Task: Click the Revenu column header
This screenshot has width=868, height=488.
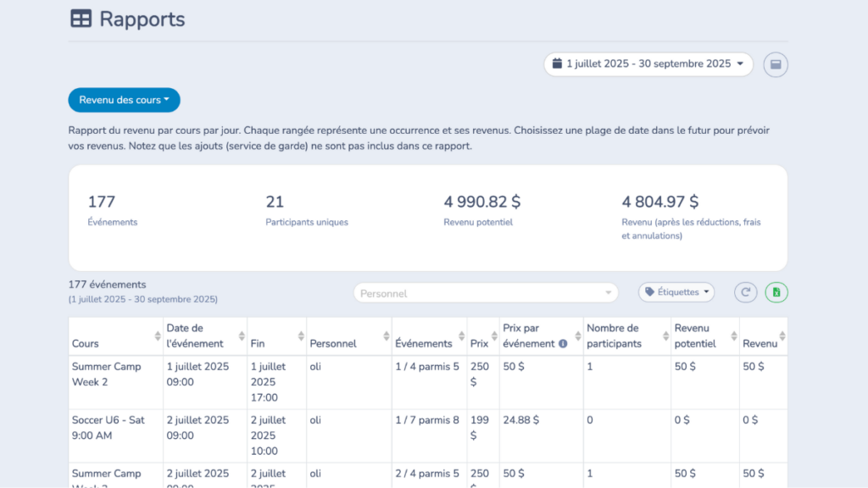Action: click(759, 344)
